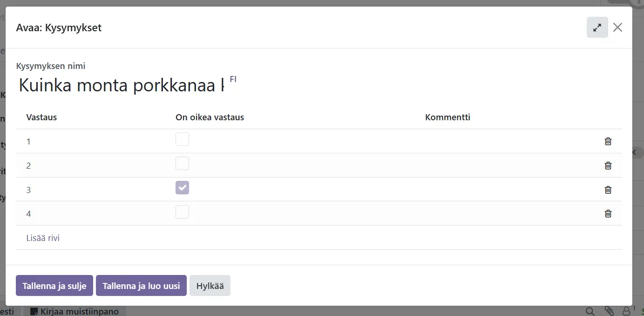Click the search magnifier icon in chatter

tap(590, 311)
